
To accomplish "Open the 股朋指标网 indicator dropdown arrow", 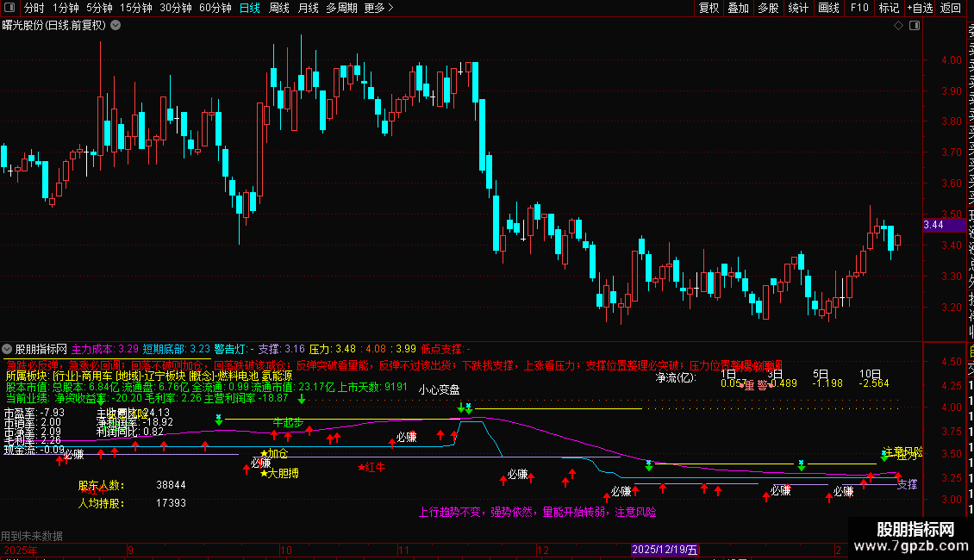I will click(7, 349).
